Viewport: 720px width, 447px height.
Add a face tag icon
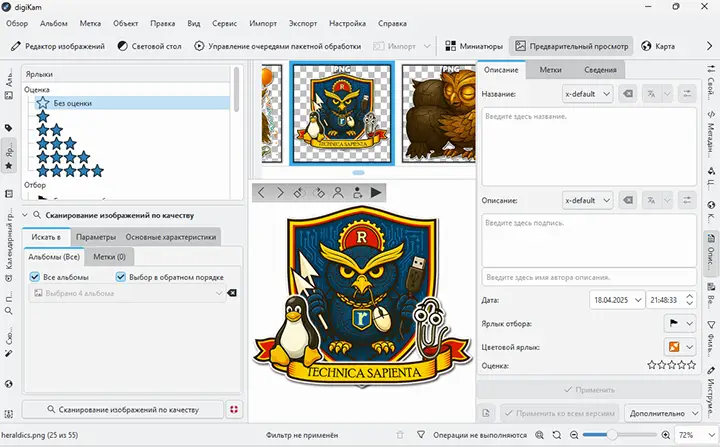357,192
